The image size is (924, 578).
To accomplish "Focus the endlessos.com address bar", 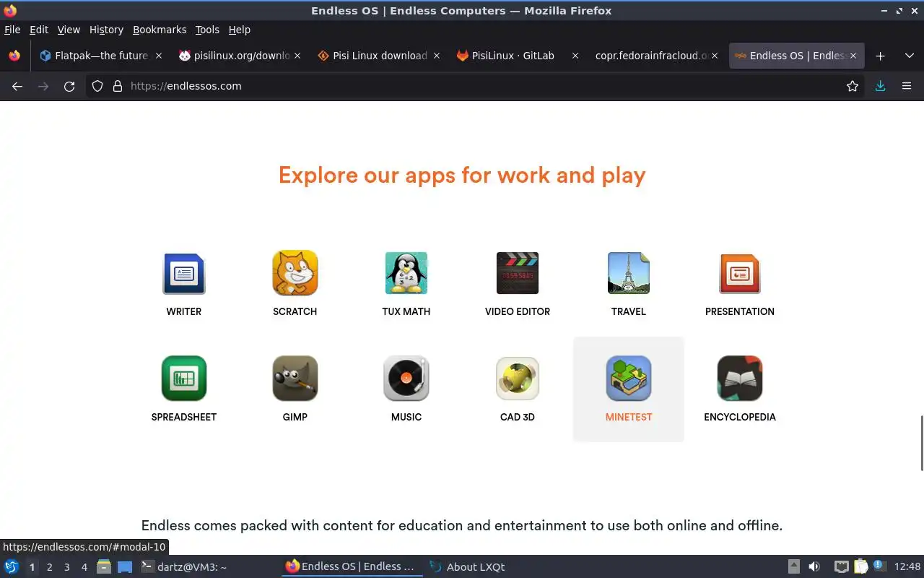I will [476, 86].
